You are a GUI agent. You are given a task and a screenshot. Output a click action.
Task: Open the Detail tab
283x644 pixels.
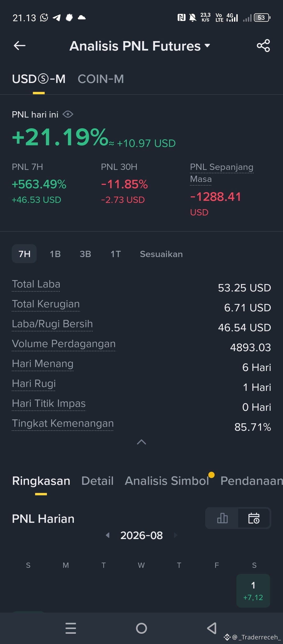[x=97, y=481]
